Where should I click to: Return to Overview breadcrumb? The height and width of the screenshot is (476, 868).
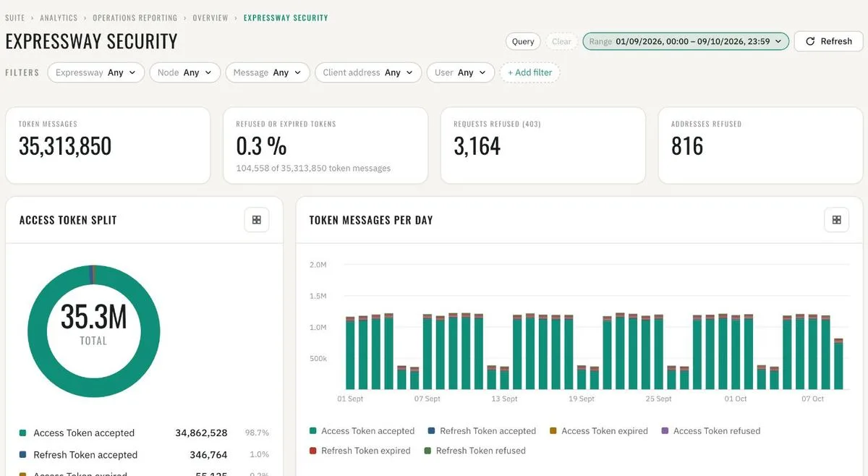210,17
